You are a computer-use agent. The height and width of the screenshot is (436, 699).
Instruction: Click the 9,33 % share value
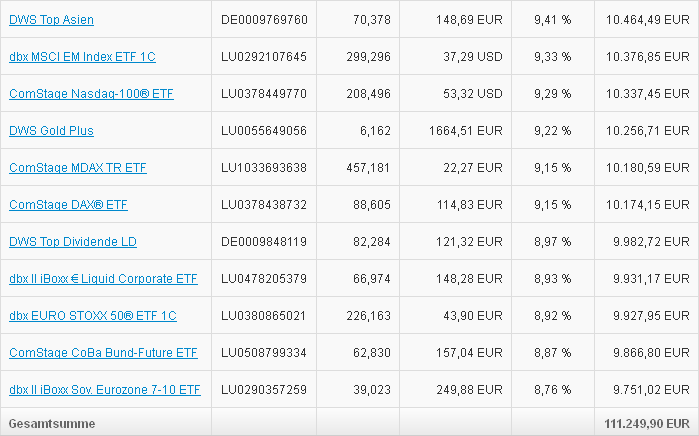[553, 57]
